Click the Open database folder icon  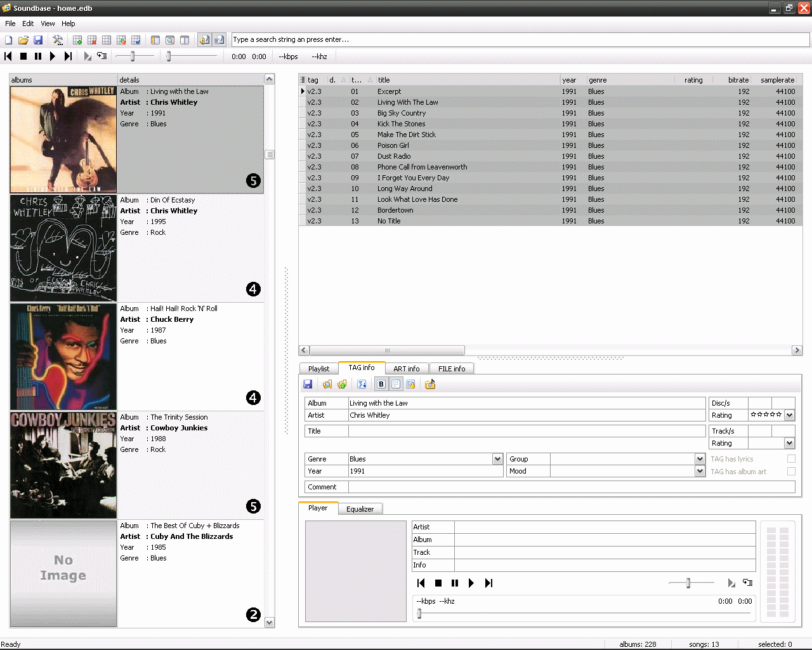tap(23, 40)
